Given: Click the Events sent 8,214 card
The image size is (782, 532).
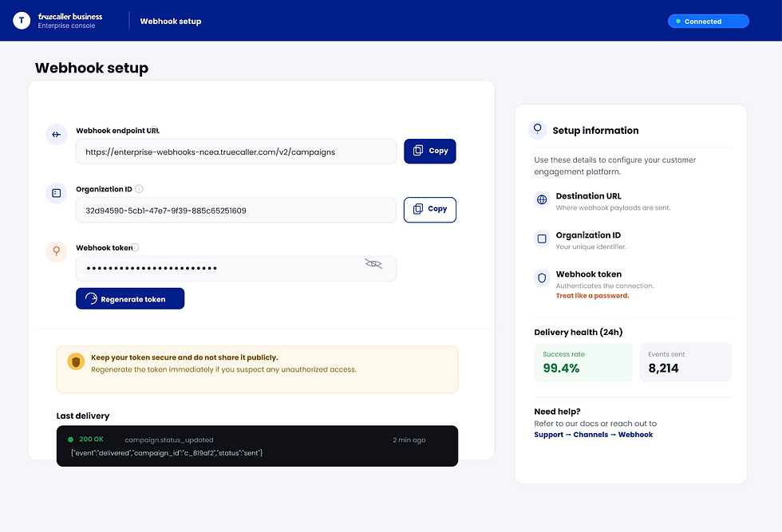Looking at the screenshot, I should pos(685,362).
